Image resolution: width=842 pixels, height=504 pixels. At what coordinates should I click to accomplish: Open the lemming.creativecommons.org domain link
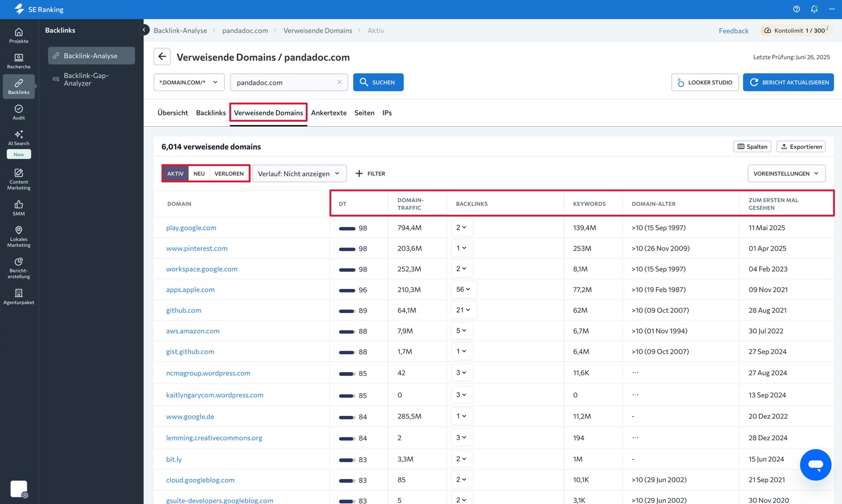[214, 438]
